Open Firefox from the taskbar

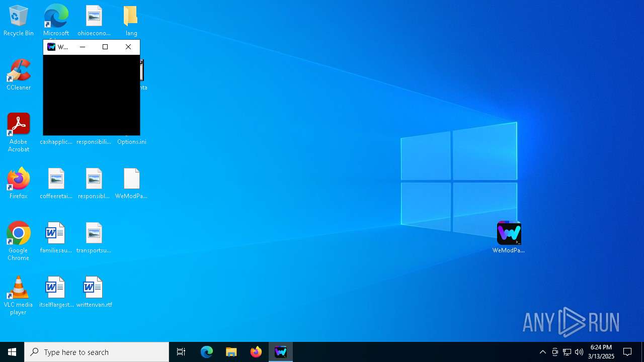[x=256, y=352]
